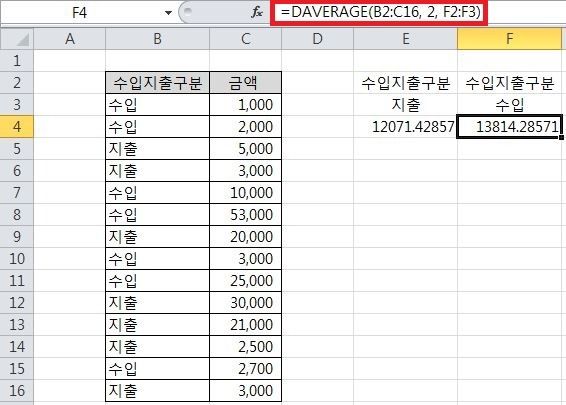
Task: Select row 4 header
Action: (17, 127)
